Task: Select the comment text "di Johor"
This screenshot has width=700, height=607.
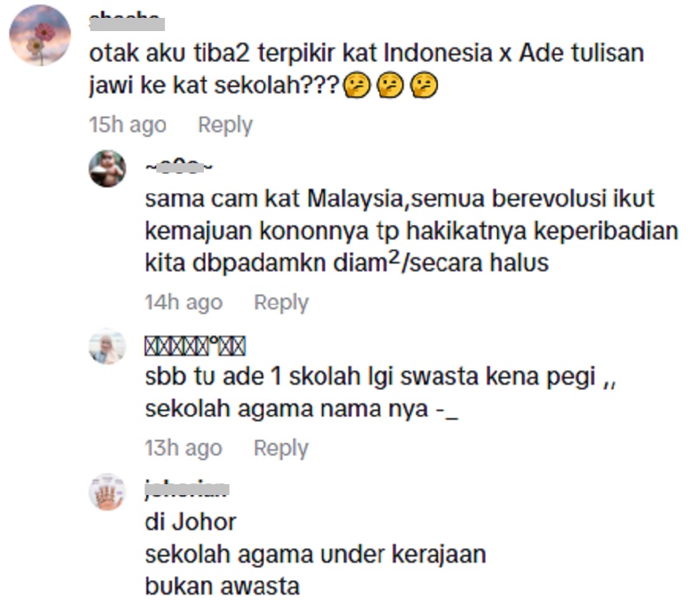Action: (x=191, y=522)
